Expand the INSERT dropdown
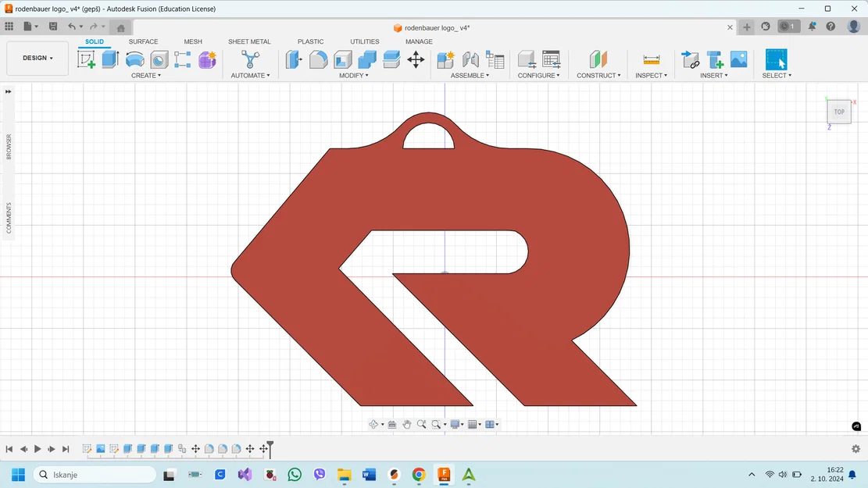Viewport: 868px width, 488px height. 714,75
